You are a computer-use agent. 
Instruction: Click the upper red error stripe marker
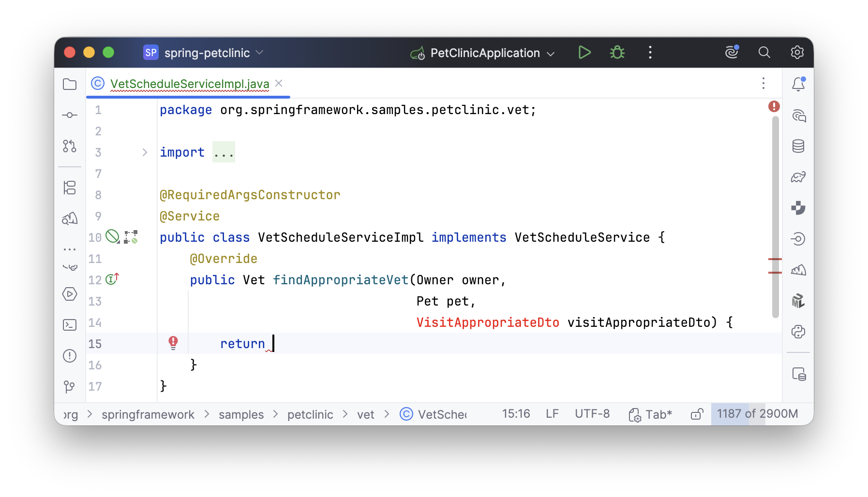[x=775, y=259]
